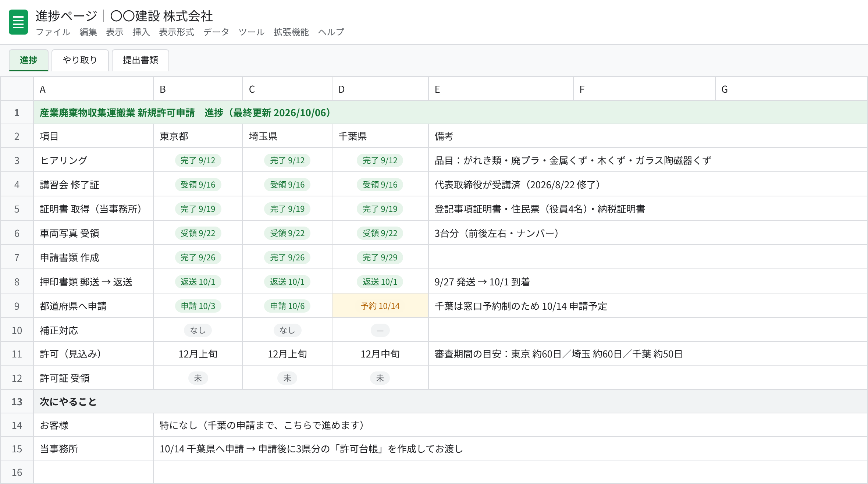Click the 予約 10/14 highlighted cell

point(380,306)
